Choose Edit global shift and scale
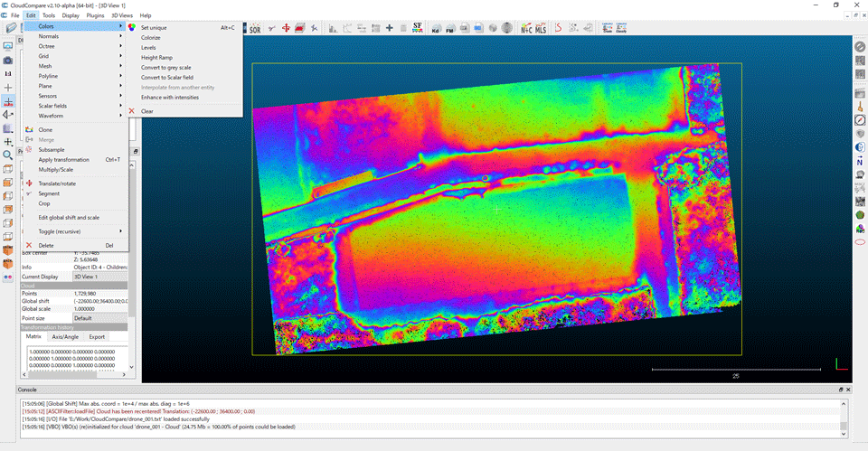 (75, 218)
